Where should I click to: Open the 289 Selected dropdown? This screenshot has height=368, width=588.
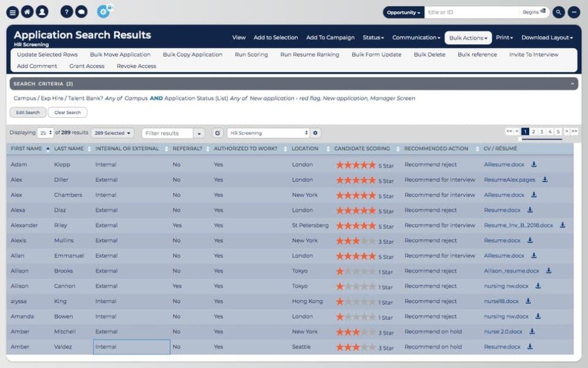pyautogui.click(x=112, y=133)
